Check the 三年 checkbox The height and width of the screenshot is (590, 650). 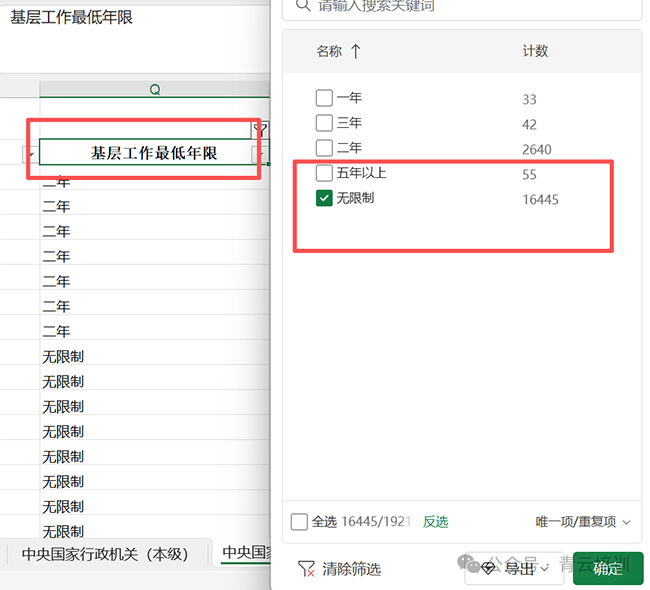[x=324, y=123]
